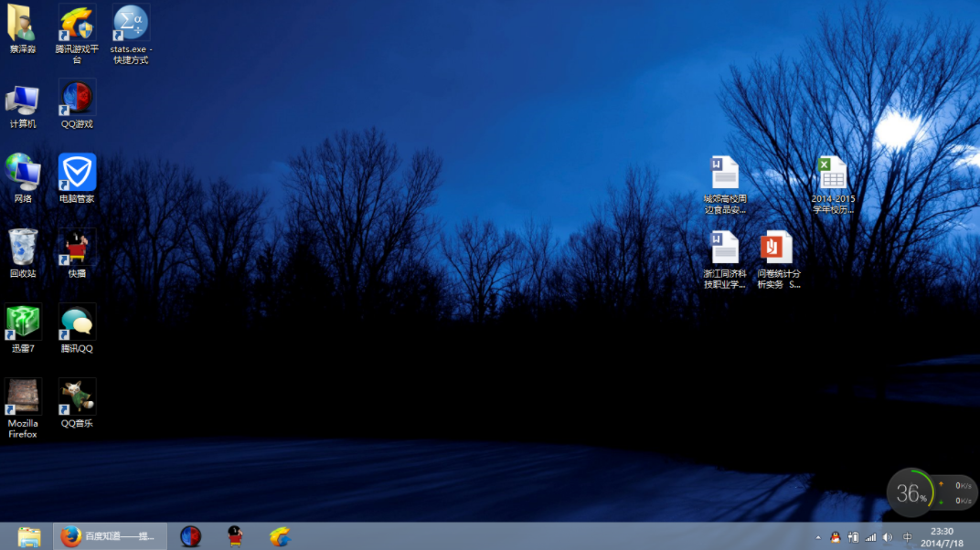The height and width of the screenshot is (550, 980).
Task: Select the 电脑管家 shield icon
Action: (77, 173)
